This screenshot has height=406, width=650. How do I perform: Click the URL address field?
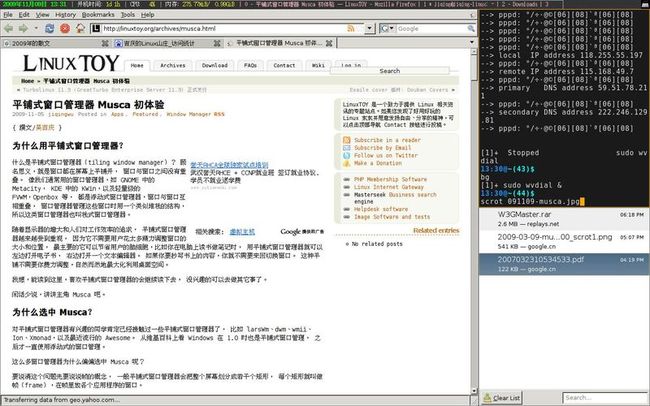coord(224,29)
